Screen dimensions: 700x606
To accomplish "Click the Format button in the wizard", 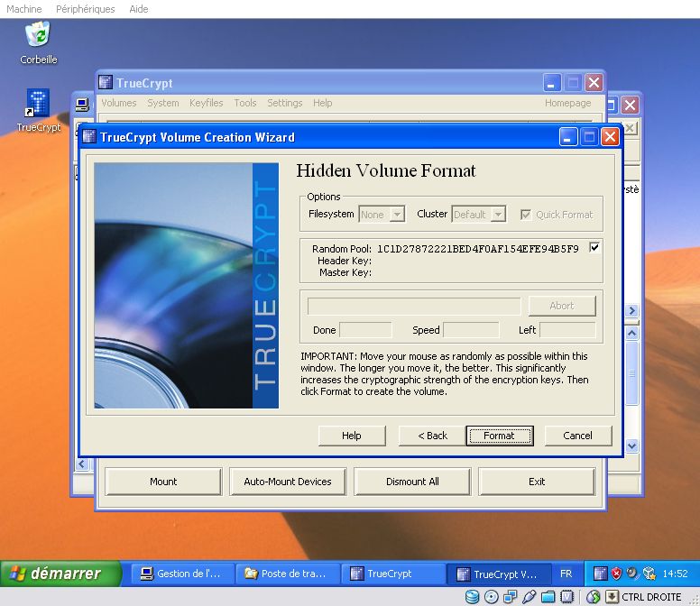I will pos(500,436).
